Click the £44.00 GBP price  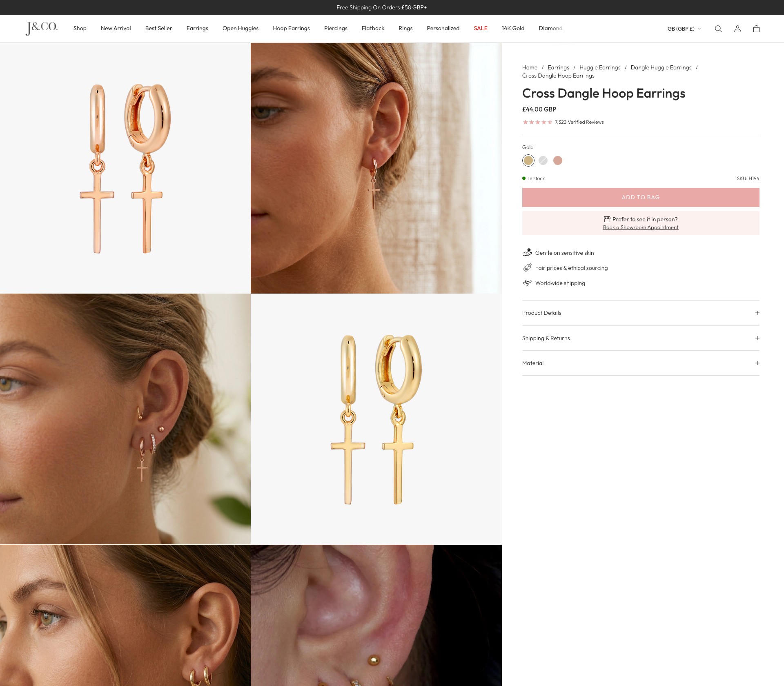[x=539, y=109]
